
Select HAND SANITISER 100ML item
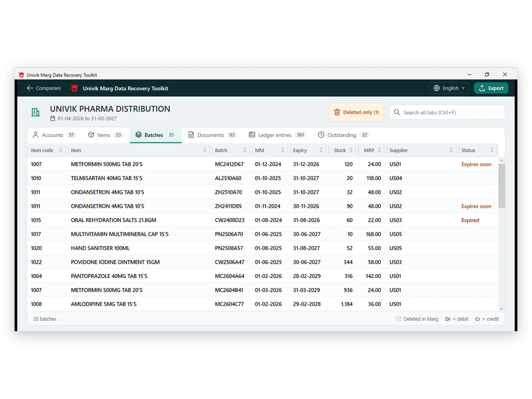pyautogui.click(x=100, y=248)
